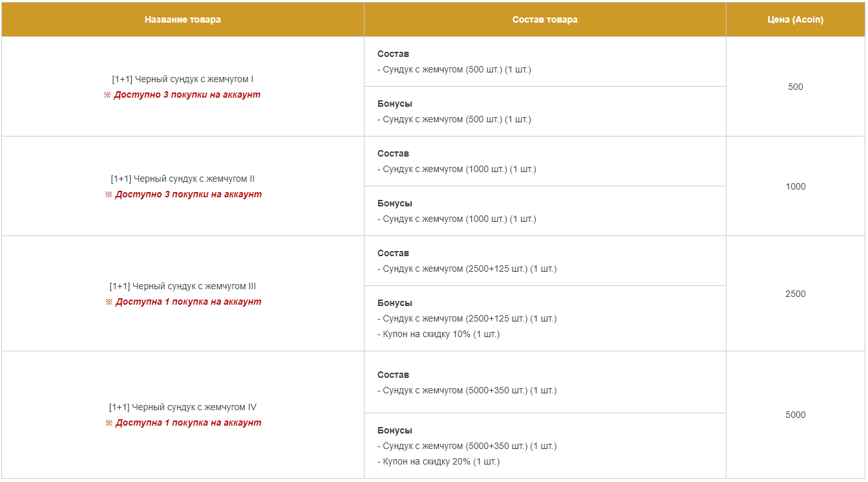Click the 'Состав товара' column header
Image resolution: width=868 pixels, height=482 pixels.
(x=545, y=19)
